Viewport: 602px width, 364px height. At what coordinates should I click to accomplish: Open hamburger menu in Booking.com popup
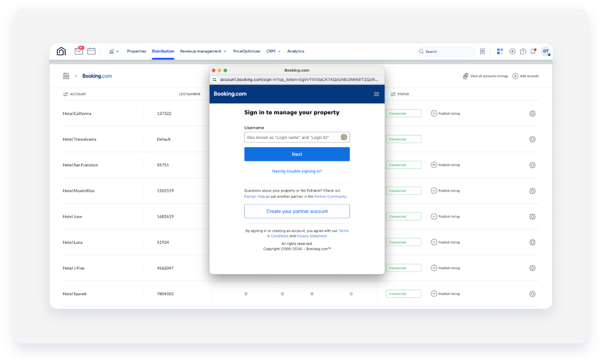tap(376, 94)
